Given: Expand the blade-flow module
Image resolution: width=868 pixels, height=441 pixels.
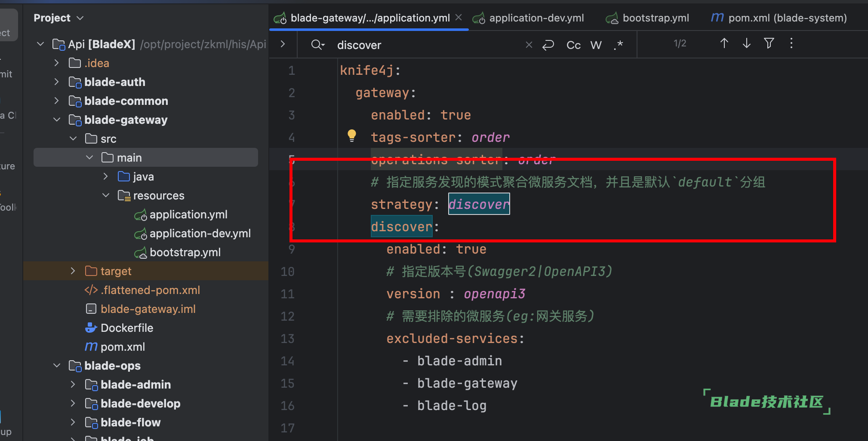Looking at the screenshot, I should 73,423.
